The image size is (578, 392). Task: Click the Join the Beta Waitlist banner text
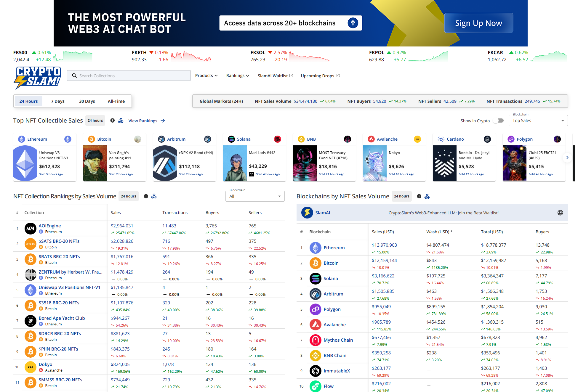pos(443,213)
